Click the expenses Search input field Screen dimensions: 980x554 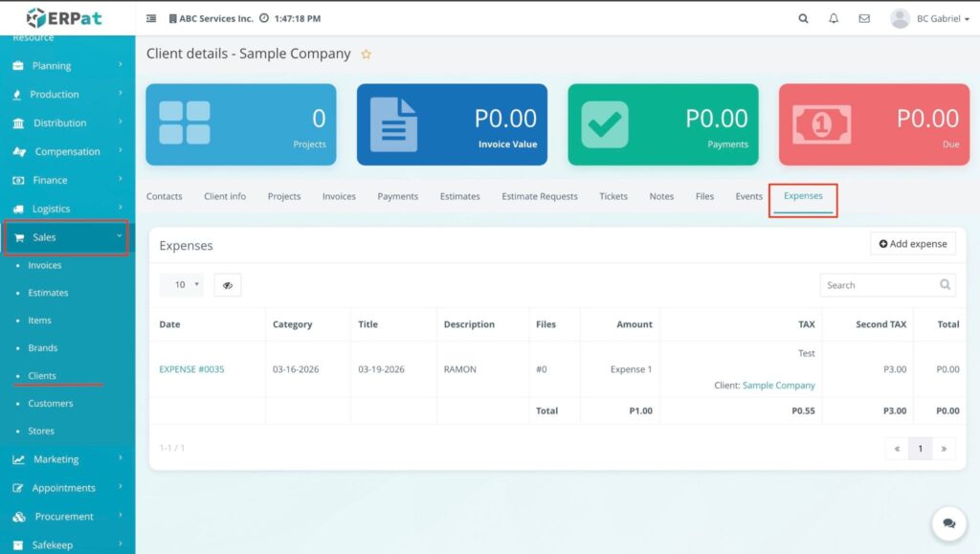(x=879, y=285)
